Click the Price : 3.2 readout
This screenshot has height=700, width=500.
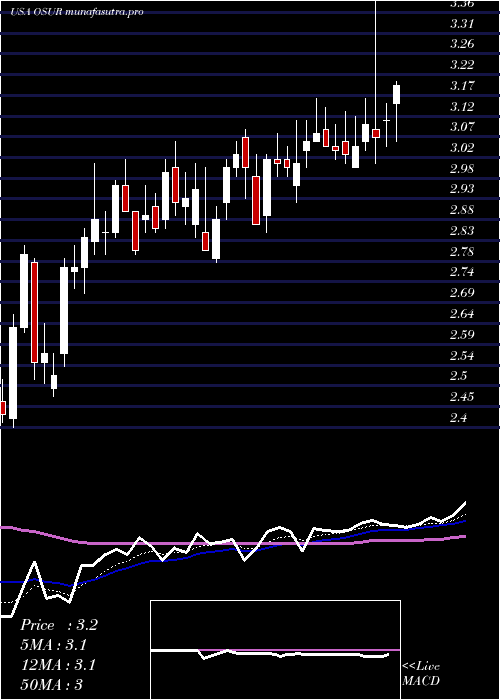(58, 625)
